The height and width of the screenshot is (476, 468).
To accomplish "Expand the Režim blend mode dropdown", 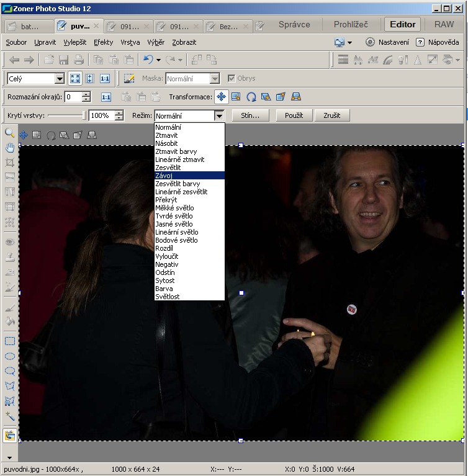I will (218, 115).
